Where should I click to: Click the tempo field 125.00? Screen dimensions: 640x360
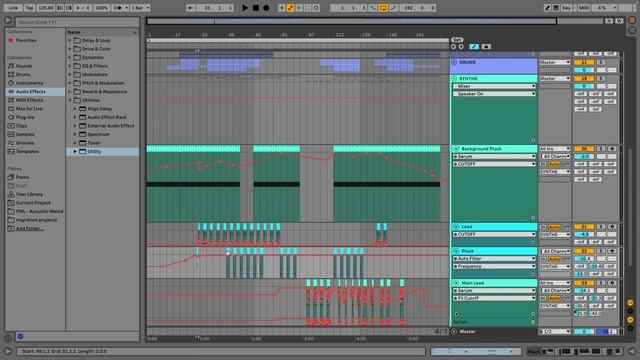tap(46, 8)
